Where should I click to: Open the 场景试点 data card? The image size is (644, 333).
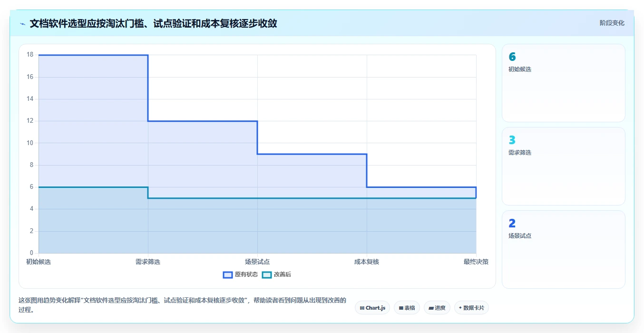564,249
